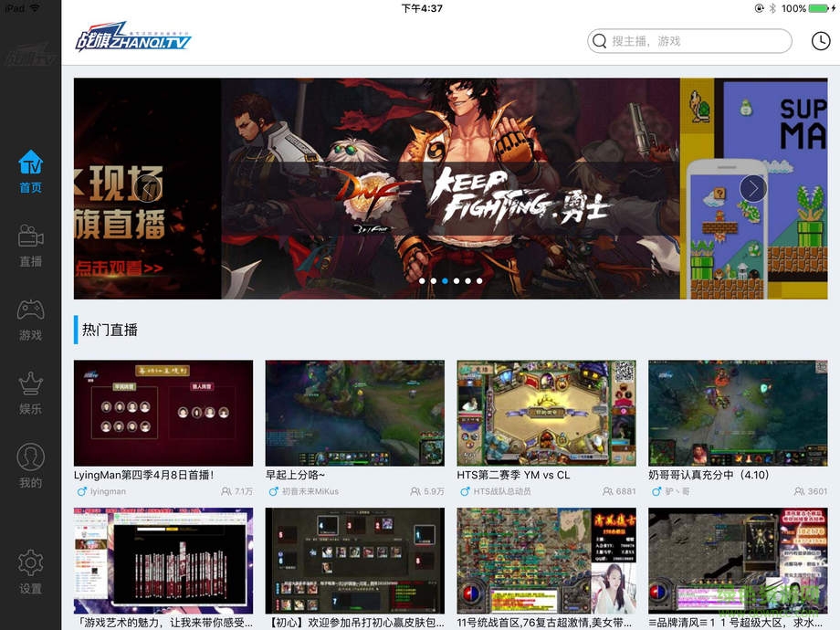Open the 设置 settings section
The width and height of the screenshot is (840, 630).
point(30,575)
